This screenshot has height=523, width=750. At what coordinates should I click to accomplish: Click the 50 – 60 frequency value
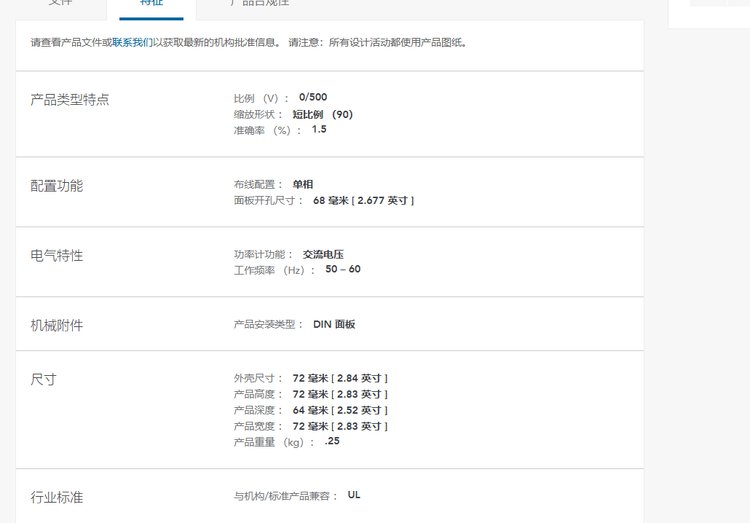pos(342,269)
